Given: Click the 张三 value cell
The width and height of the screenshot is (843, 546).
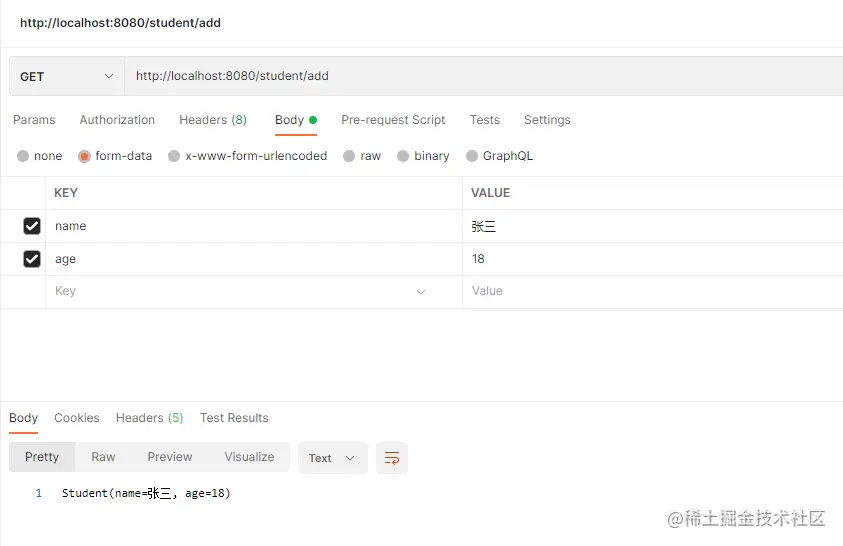Looking at the screenshot, I should tap(653, 226).
